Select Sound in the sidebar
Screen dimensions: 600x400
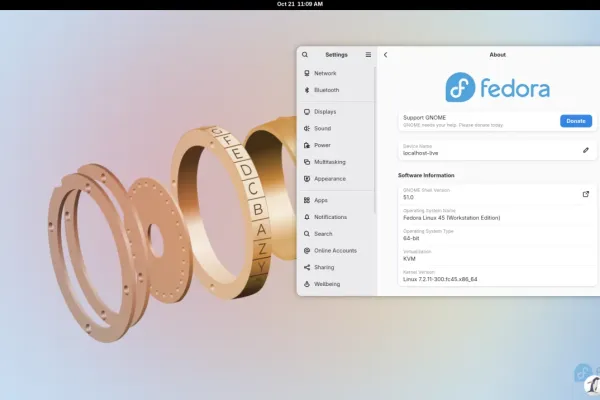pos(336,129)
